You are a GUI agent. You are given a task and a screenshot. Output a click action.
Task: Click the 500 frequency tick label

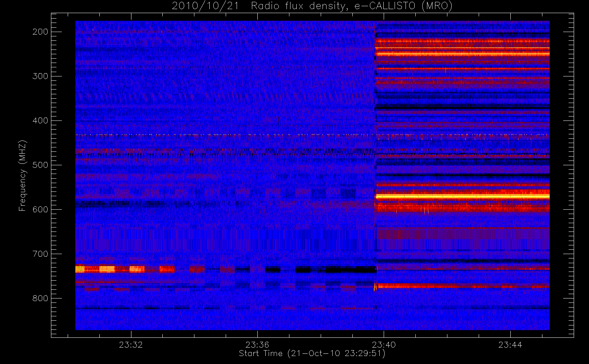(40, 165)
